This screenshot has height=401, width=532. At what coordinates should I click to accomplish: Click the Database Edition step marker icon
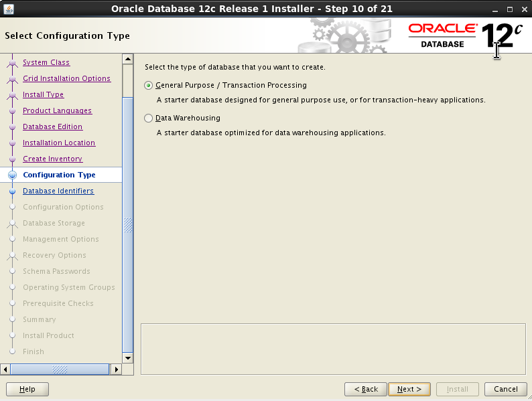(13, 127)
